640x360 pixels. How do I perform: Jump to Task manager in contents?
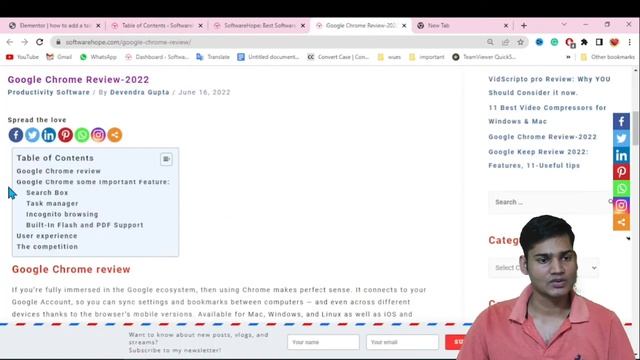click(52, 203)
